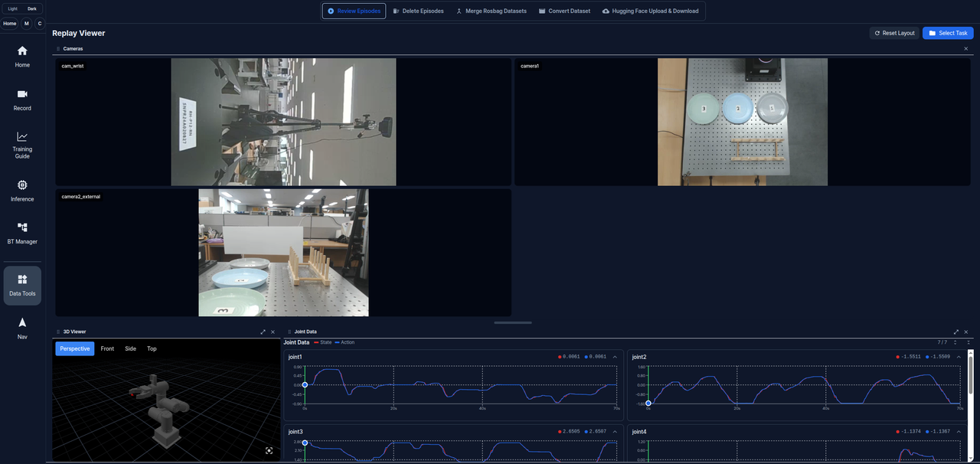The image size is (980, 464).
Task: Grab the 3D Viewer panel drag handle
Action: pyautogui.click(x=58, y=332)
